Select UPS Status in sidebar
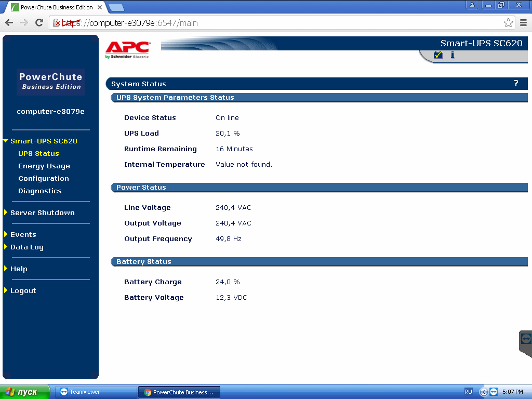532x399 pixels. 38,153
